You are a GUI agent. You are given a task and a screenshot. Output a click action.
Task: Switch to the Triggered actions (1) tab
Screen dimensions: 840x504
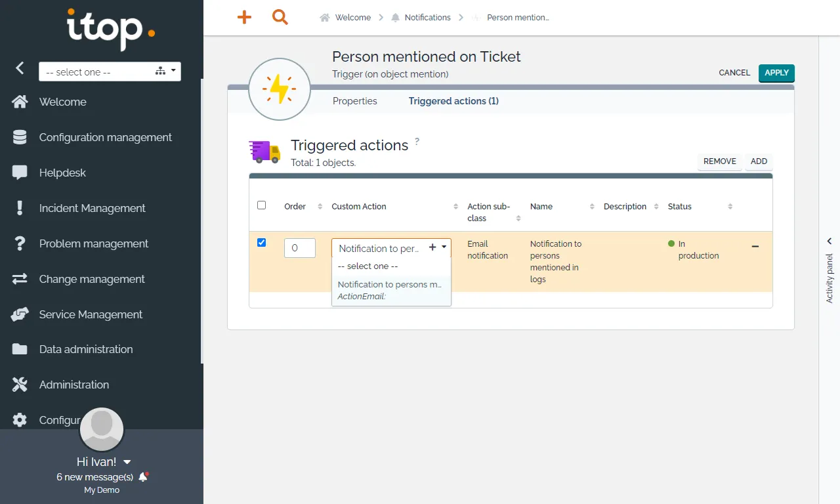[453, 101]
